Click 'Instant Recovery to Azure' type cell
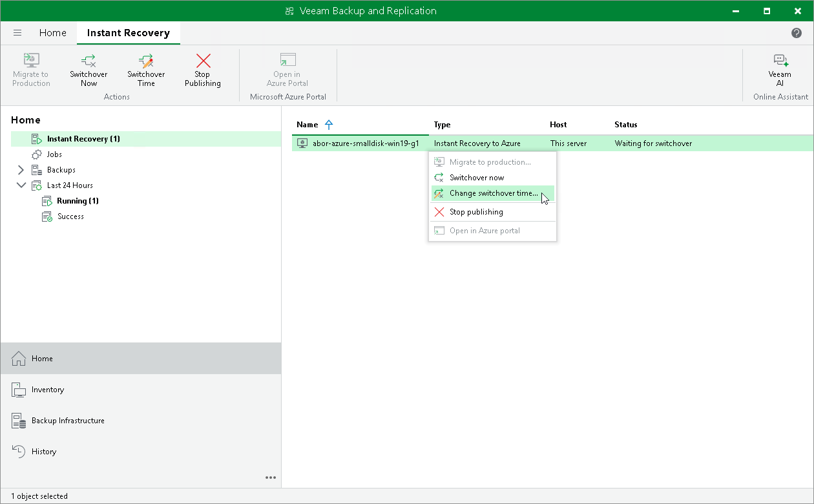This screenshot has height=504, width=814. coord(477,143)
